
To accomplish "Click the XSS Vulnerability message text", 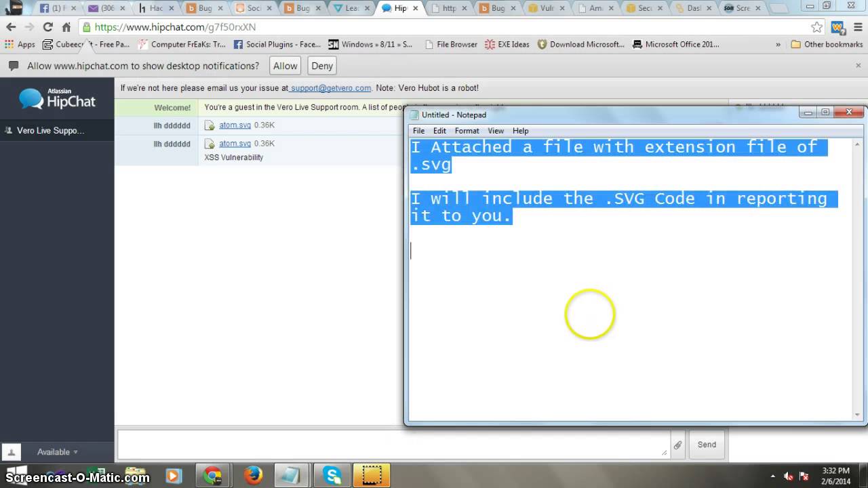I will point(234,157).
